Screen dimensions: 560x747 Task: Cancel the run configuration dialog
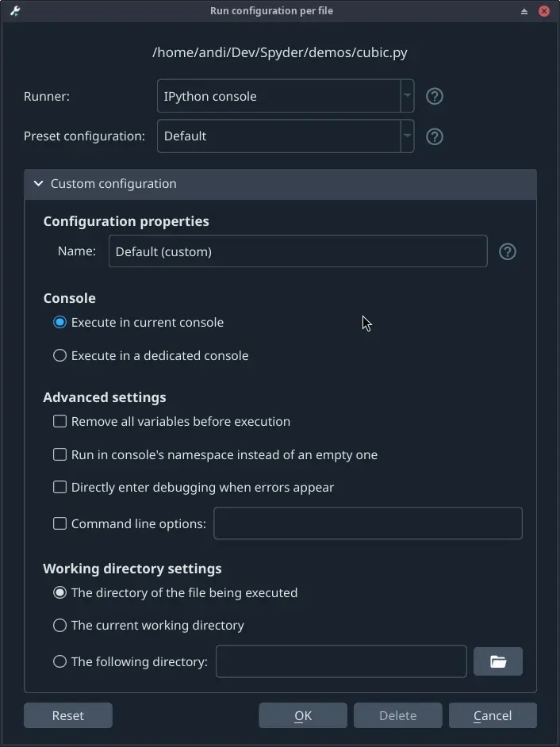(493, 715)
